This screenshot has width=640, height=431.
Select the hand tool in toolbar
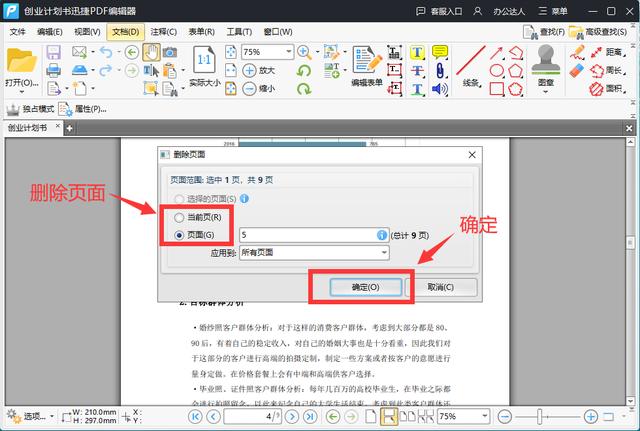(151, 52)
